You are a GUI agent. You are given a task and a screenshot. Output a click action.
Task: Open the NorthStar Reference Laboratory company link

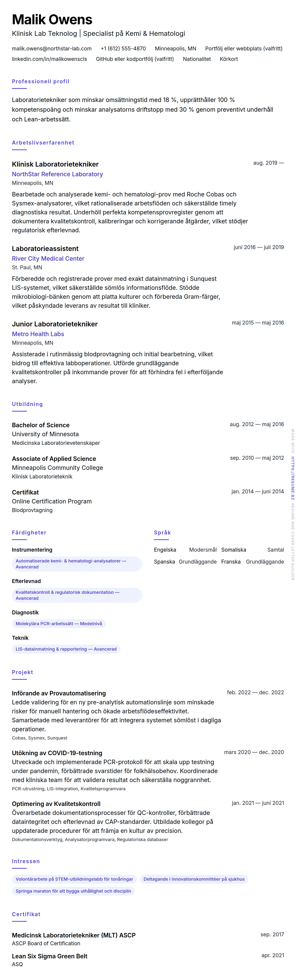[57, 174]
